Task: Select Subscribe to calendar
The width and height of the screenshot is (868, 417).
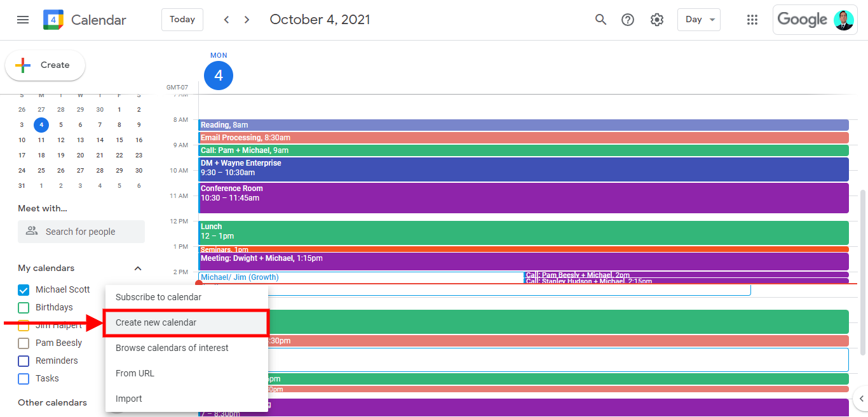Action: [x=187, y=297]
